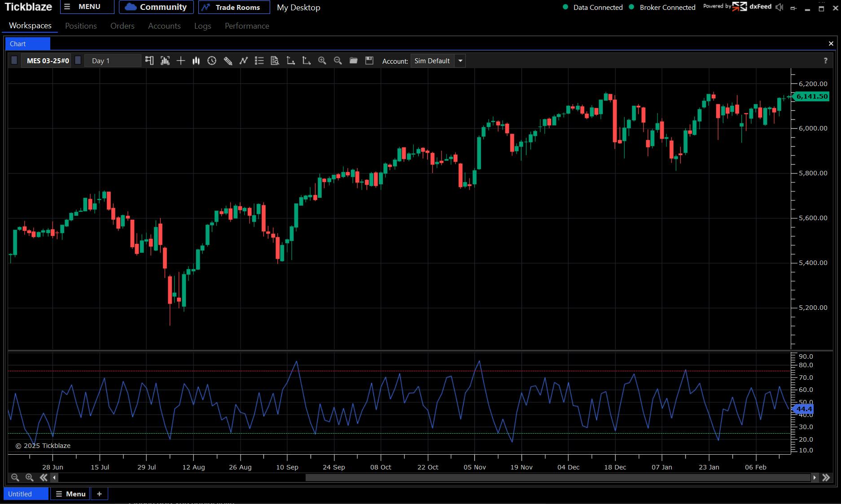Open the indicators zigzag line icon

pyautogui.click(x=243, y=61)
